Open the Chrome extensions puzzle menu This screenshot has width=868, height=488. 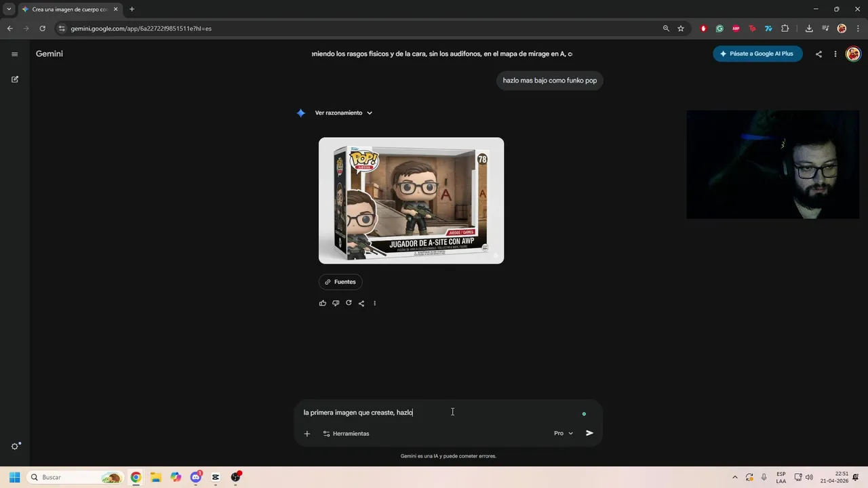click(x=785, y=28)
